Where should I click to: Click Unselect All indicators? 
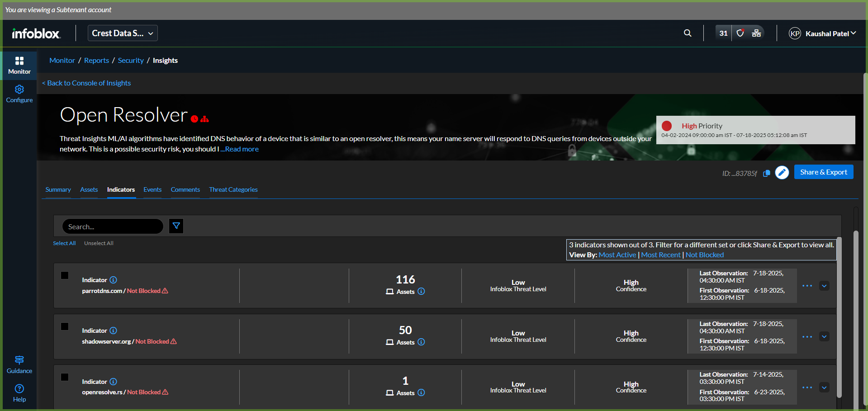point(99,243)
